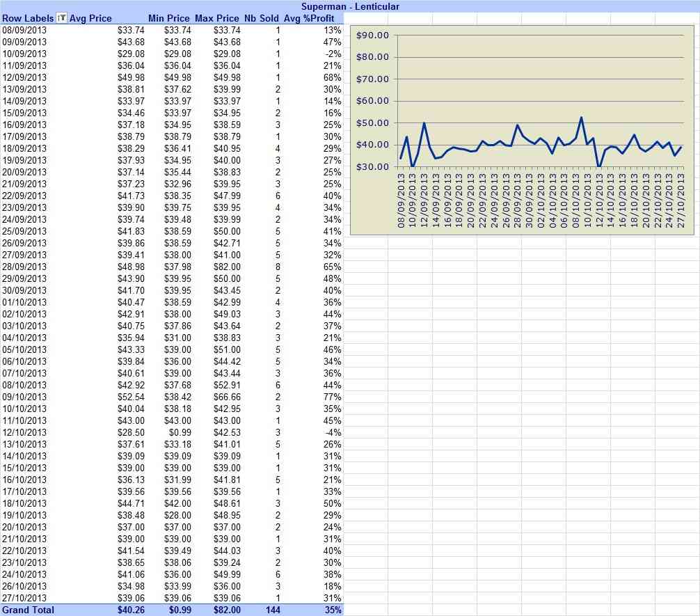
Task: Select the 28/09/2013 date row label
Action: point(24,267)
